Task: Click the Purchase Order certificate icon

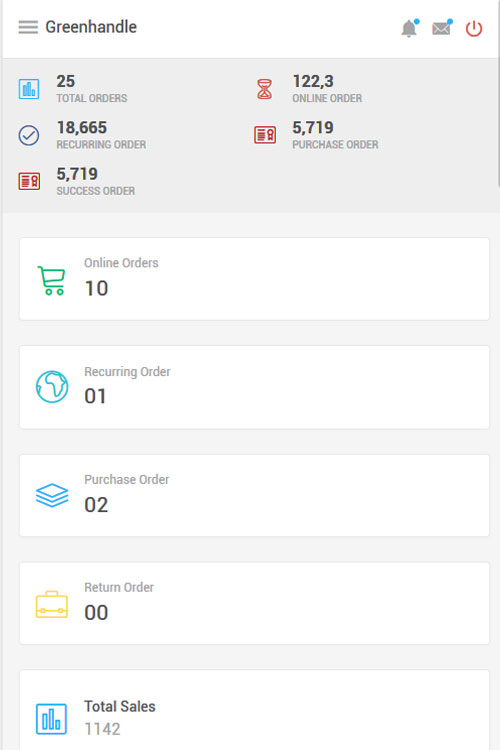Action: pyautogui.click(x=265, y=135)
